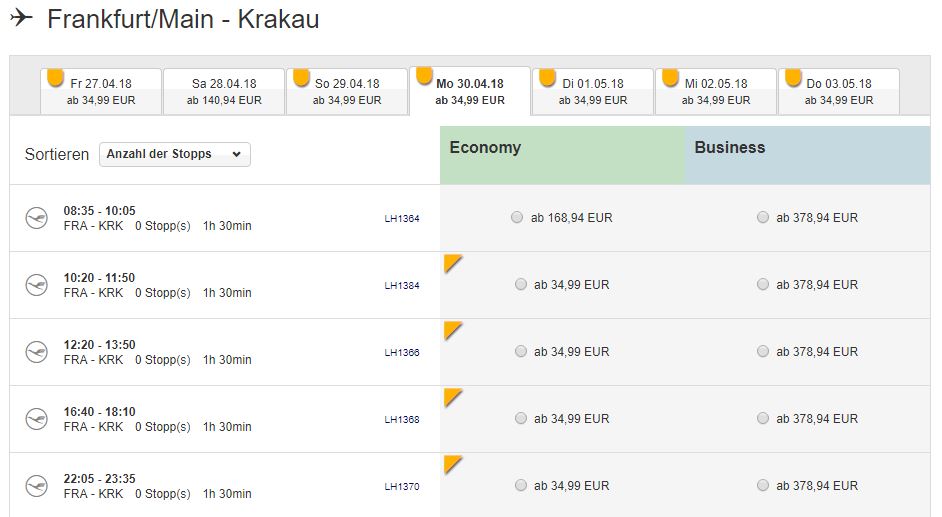Open the Anzahl der Stopps sort dropdown
The height and width of the screenshot is (517, 942).
pos(175,154)
